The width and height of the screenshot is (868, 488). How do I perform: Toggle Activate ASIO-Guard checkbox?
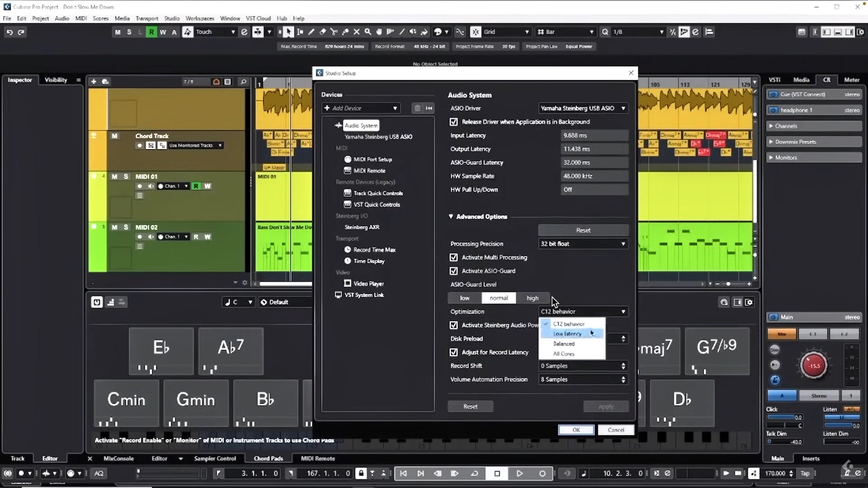coord(453,271)
